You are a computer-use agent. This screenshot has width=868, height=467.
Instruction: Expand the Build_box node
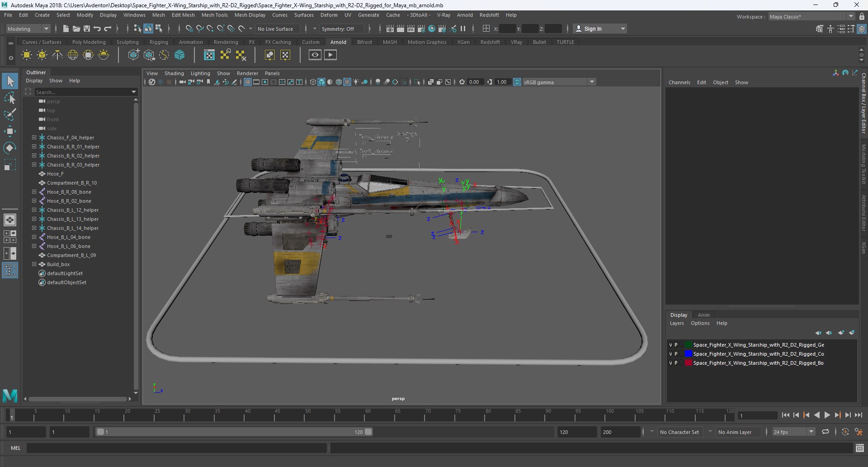(34, 264)
